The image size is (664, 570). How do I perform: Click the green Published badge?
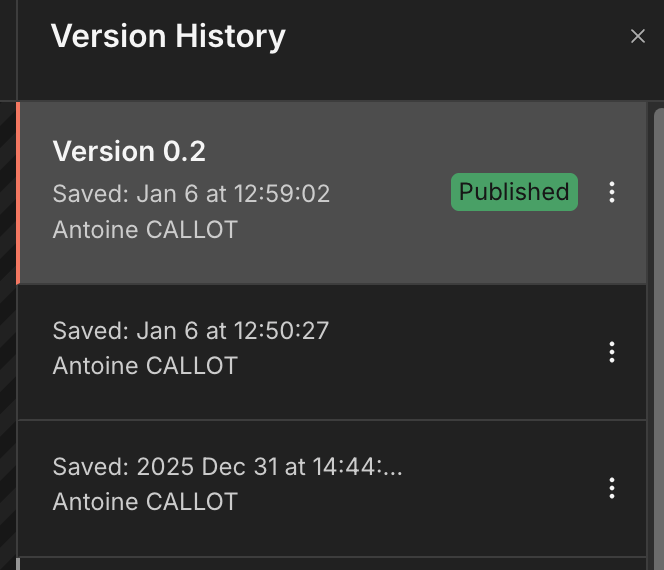tap(514, 192)
